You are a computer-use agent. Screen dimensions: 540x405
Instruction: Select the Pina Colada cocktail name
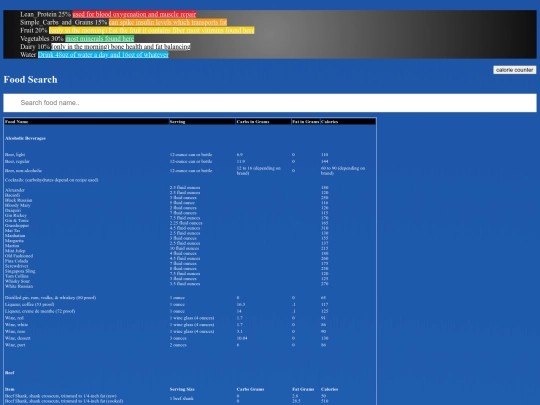pyautogui.click(x=17, y=261)
